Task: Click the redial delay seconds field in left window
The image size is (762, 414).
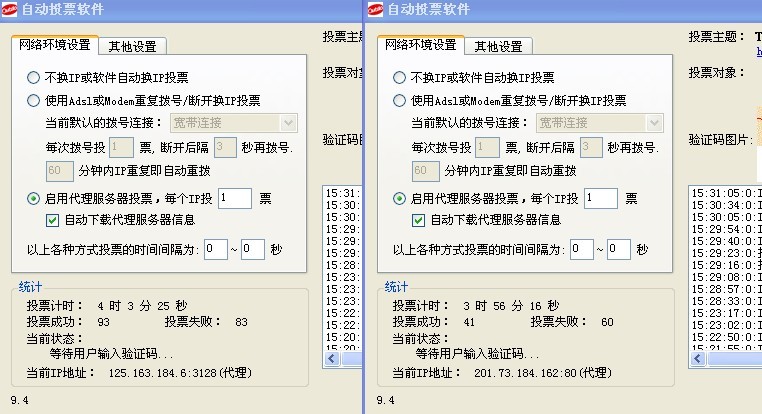Action: [225, 147]
